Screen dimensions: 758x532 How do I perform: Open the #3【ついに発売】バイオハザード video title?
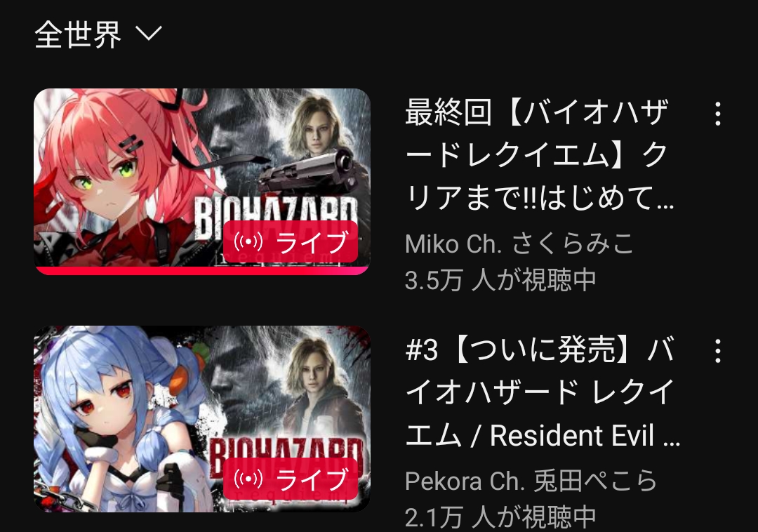[x=543, y=392]
